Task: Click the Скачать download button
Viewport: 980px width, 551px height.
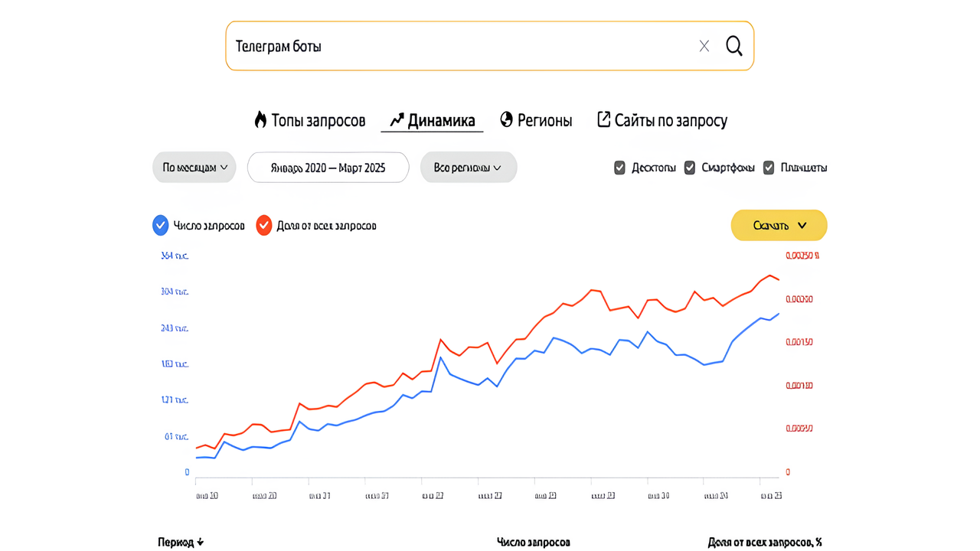Action: point(779,225)
